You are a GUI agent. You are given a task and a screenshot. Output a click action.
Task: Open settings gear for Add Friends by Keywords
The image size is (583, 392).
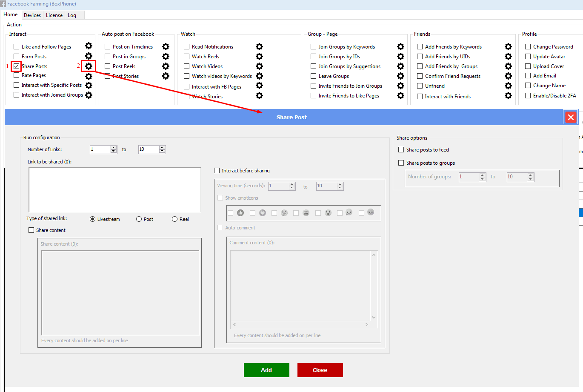point(508,46)
